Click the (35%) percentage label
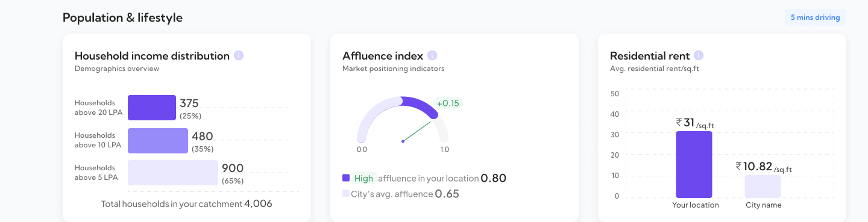This screenshot has width=868, height=222. point(203,149)
